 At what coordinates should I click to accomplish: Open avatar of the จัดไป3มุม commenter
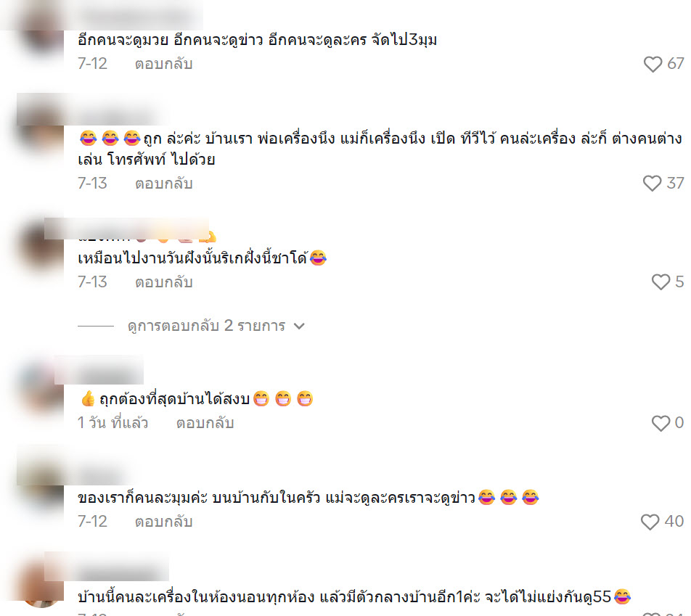42,31
